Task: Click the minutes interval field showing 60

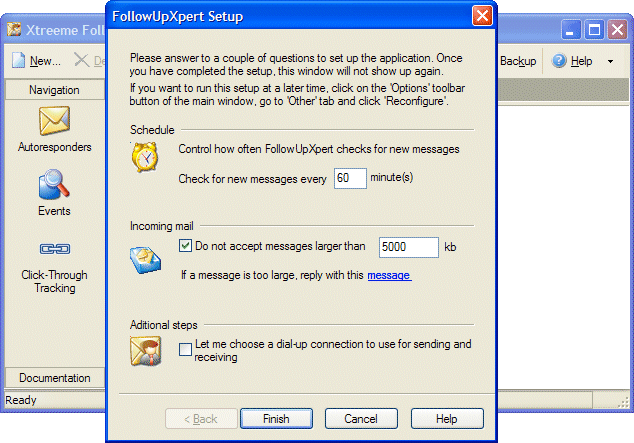Action: [350, 178]
